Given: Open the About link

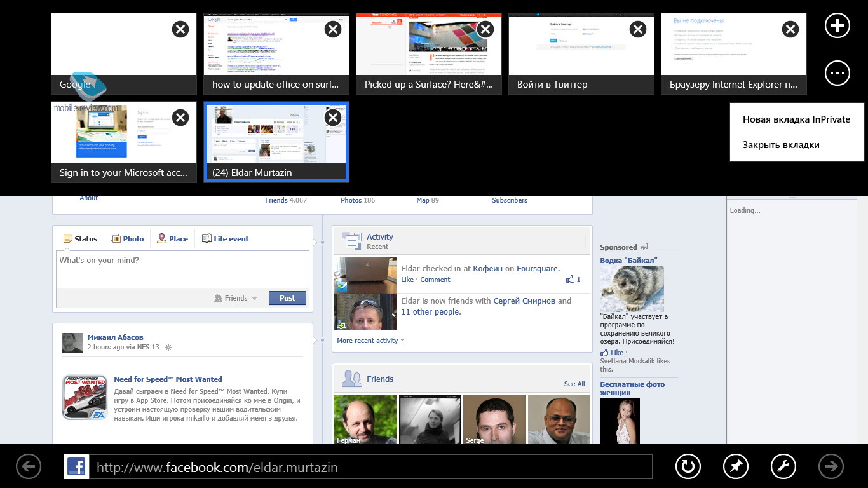Looking at the screenshot, I should (89, 198).
